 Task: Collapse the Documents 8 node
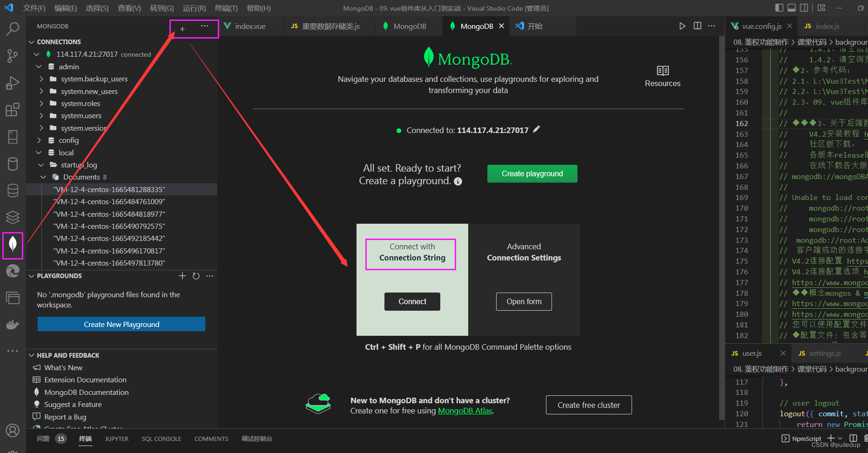44,177
